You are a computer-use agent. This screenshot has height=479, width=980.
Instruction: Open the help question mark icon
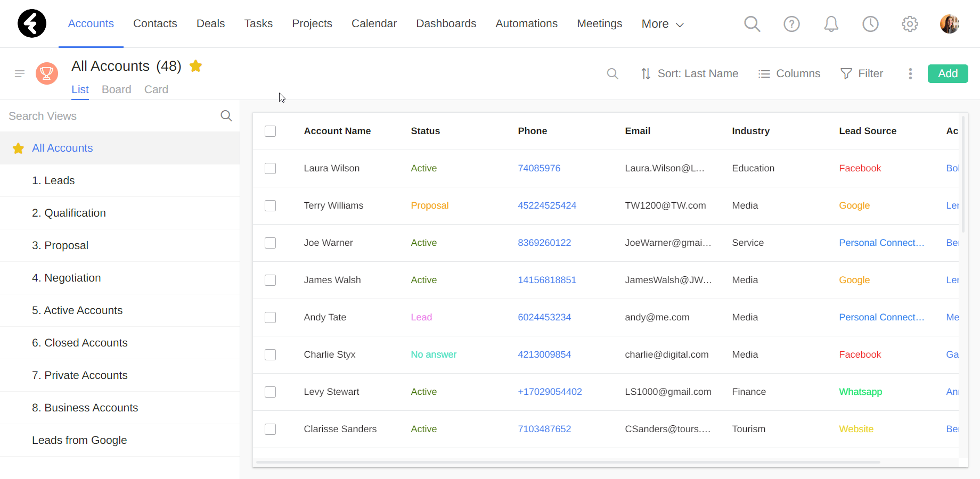791,24
